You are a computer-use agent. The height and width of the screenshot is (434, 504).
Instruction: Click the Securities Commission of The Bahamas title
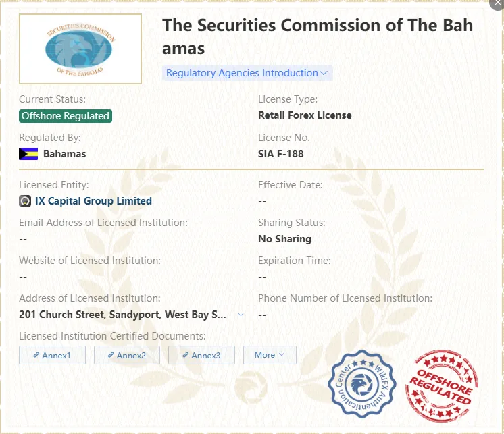tap(318, 37)
